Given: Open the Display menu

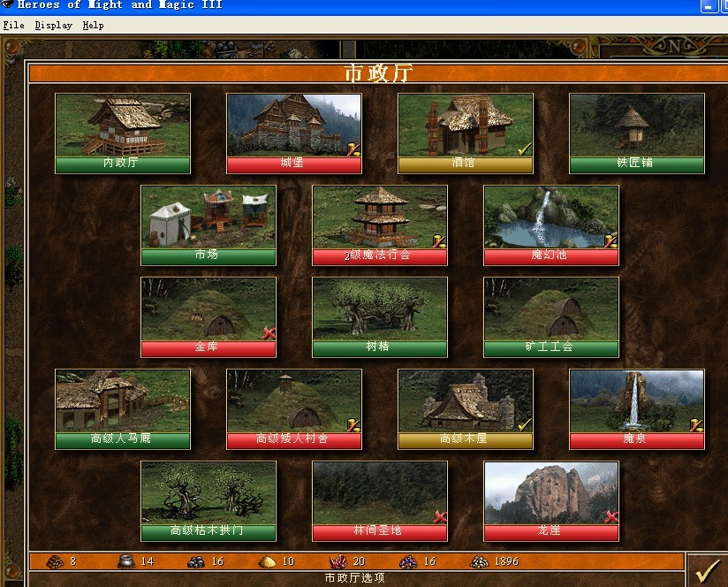Looking at the screenshot, I should 54,25.
